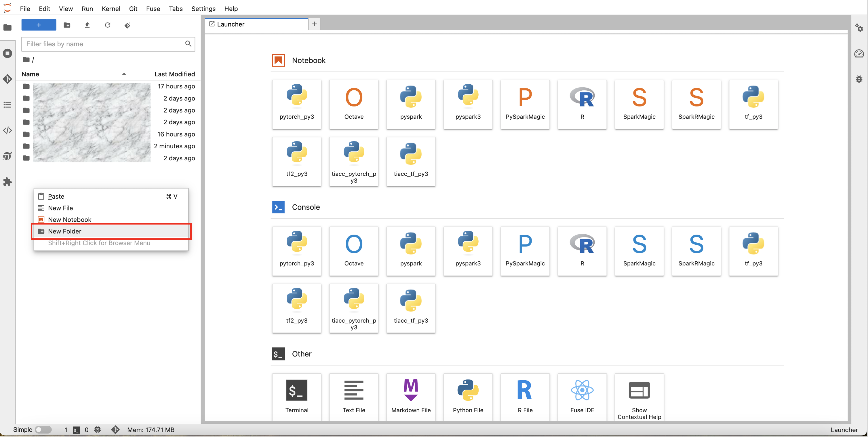Open the Extension Manager puzzle icon
The width and height of the screenshot is (868, 437).
[7, 182]
